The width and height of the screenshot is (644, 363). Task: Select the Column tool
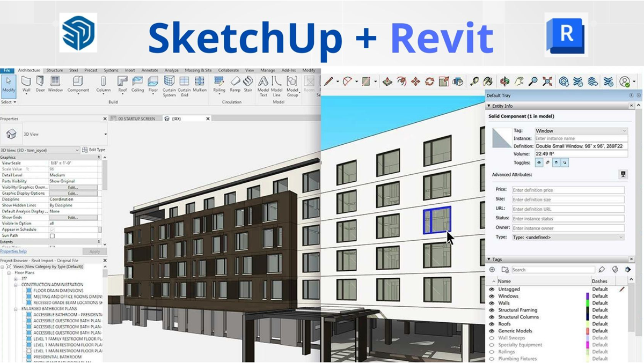104,84
